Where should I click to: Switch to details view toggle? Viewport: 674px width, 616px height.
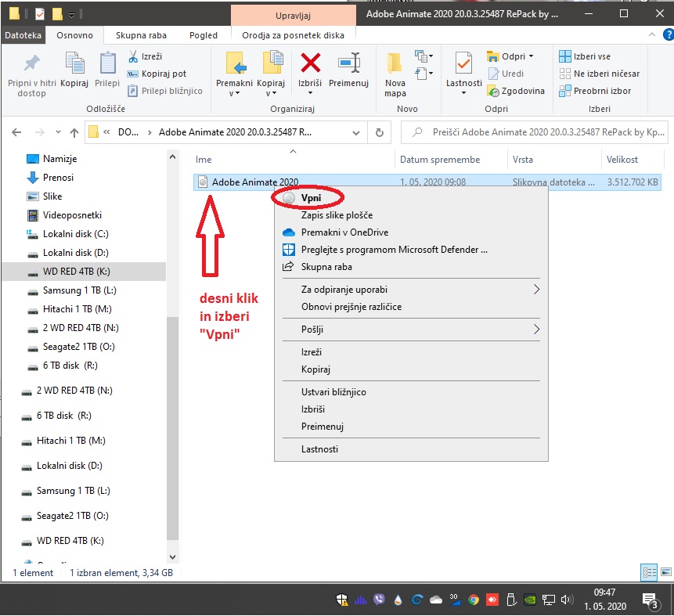coord(649,572)
